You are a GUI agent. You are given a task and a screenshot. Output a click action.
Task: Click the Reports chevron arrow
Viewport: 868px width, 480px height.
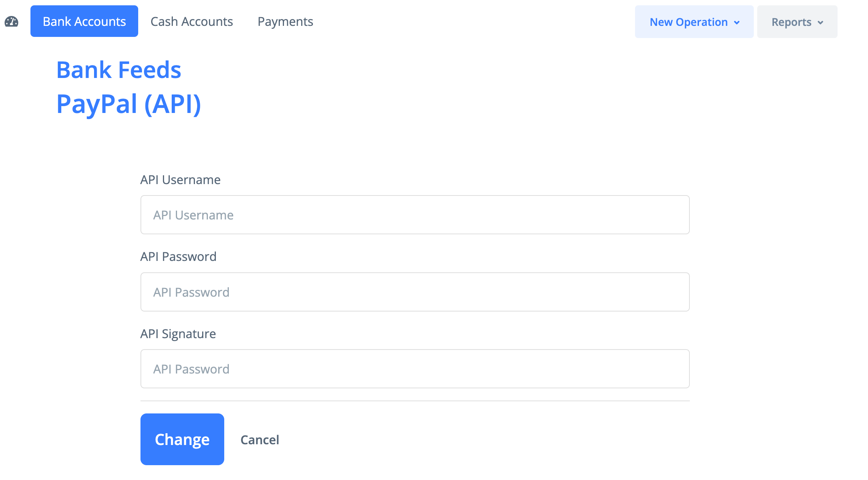coord(820,23)
